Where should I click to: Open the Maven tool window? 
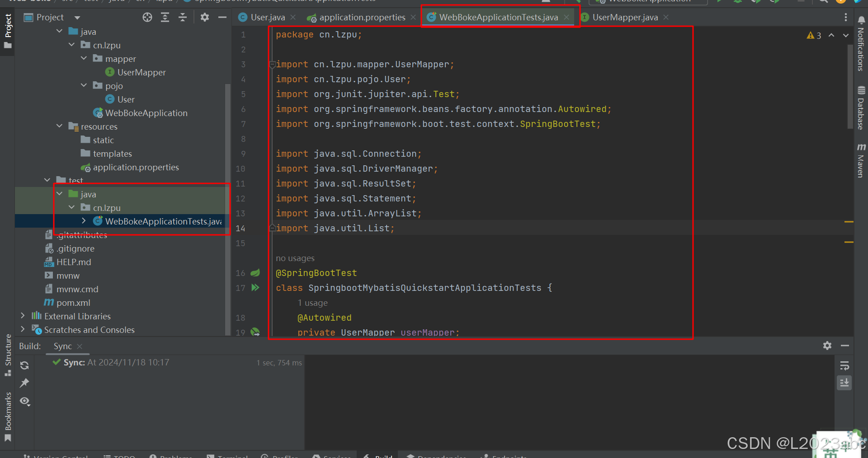(861, 161)
